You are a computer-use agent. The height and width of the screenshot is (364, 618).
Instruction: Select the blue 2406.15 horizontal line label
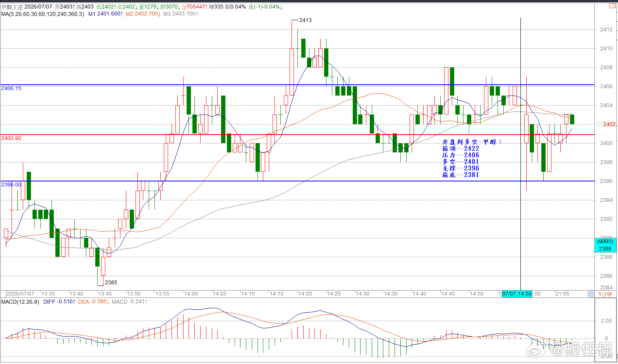point(11,88)
